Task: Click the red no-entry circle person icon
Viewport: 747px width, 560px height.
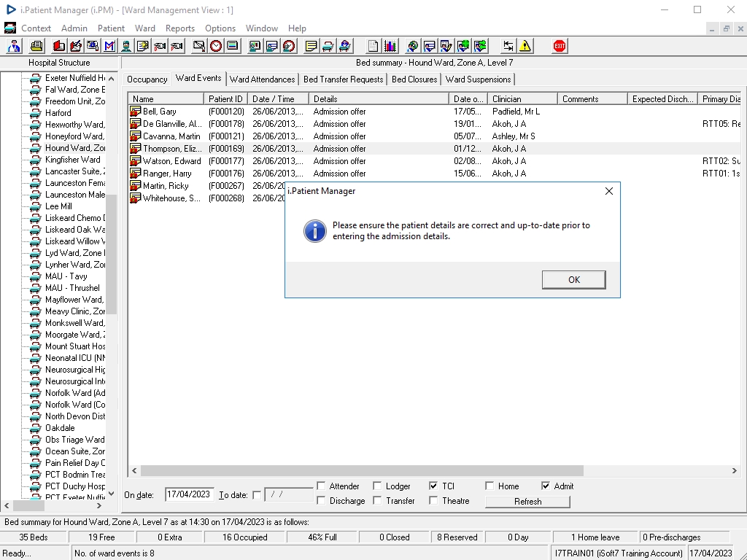Action: point(289,46)
